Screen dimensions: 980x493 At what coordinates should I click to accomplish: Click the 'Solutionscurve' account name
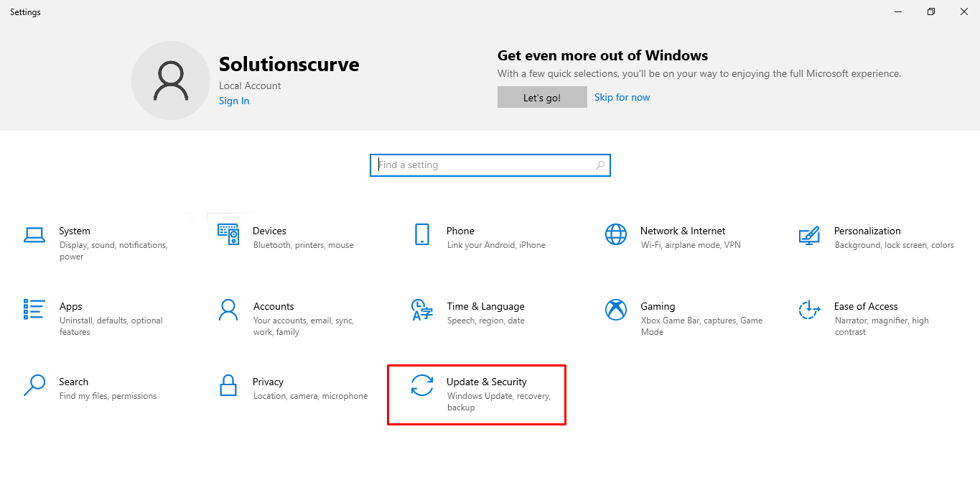tap(289, 64)
